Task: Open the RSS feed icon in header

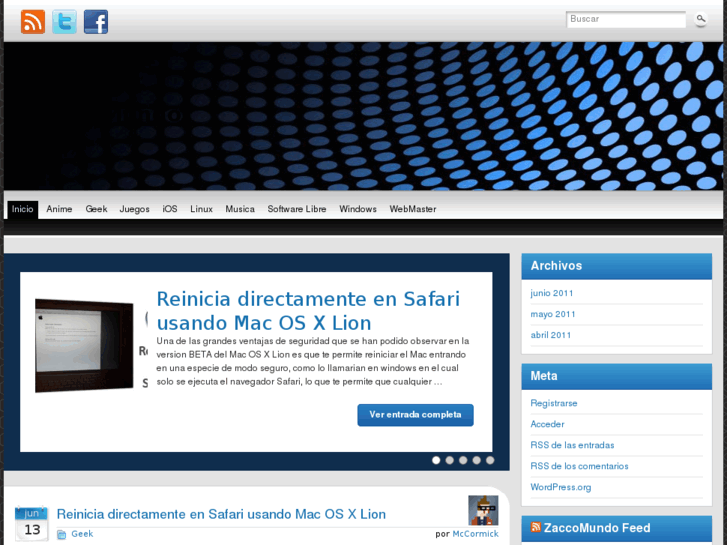Action: click(33, 22)
